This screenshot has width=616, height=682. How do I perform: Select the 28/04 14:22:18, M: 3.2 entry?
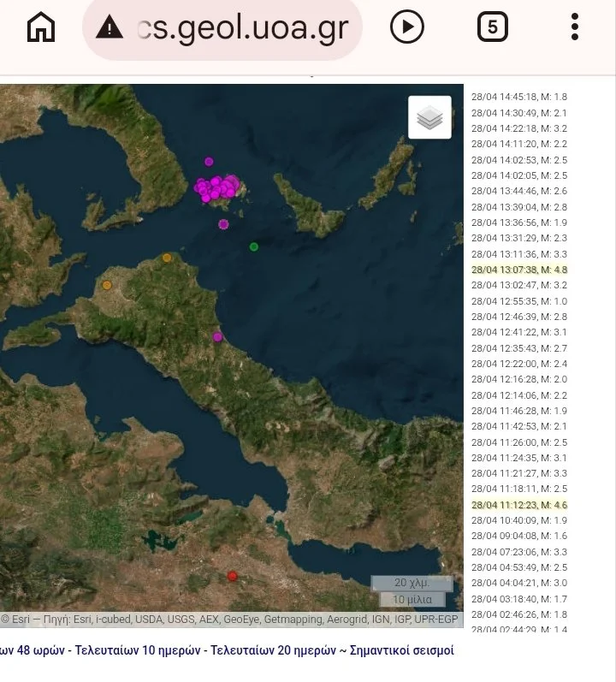tap(519, 128)
